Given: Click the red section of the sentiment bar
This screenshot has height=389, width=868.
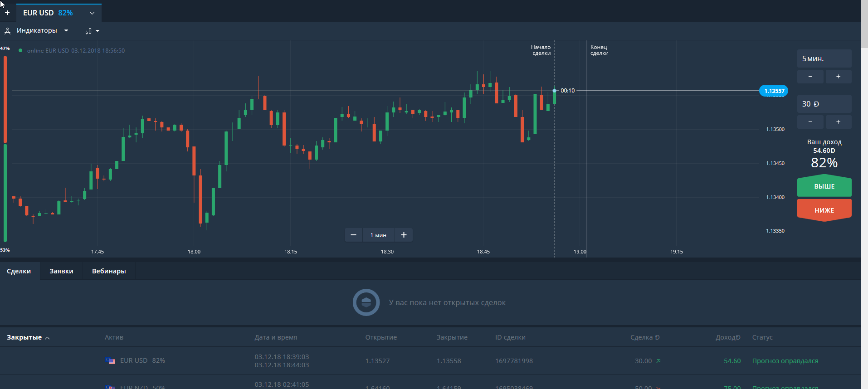Looking at the screenshot, I should point(5,99).
